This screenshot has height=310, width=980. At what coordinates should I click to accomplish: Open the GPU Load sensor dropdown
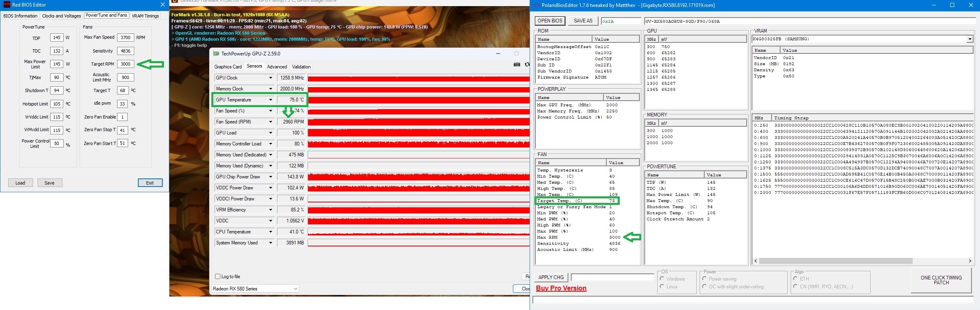tap(270, 133)
